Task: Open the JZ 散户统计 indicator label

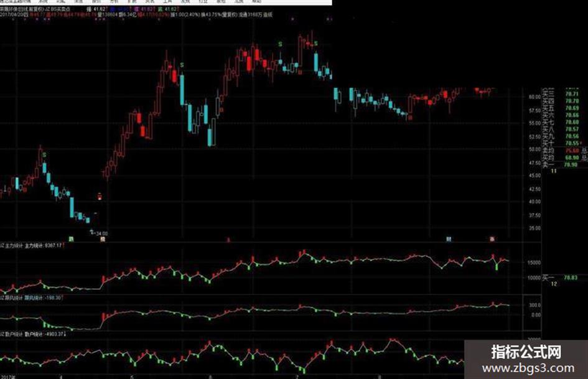Action: coord(12,334)
